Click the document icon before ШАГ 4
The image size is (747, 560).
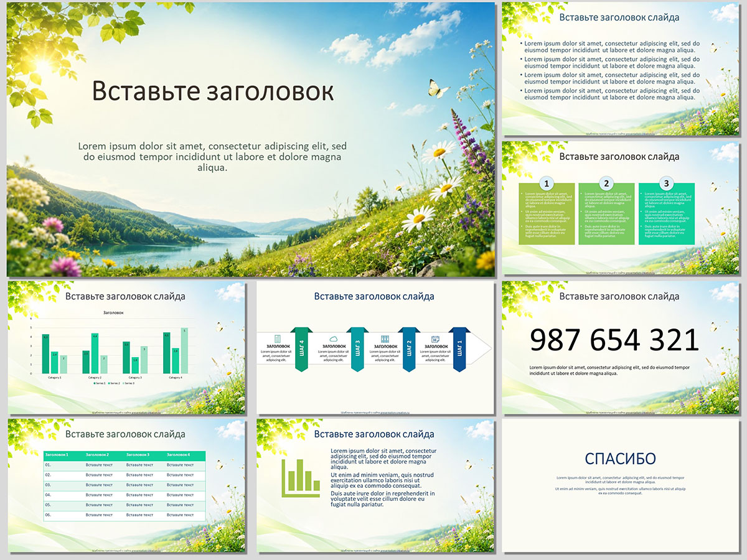[278, 338]
